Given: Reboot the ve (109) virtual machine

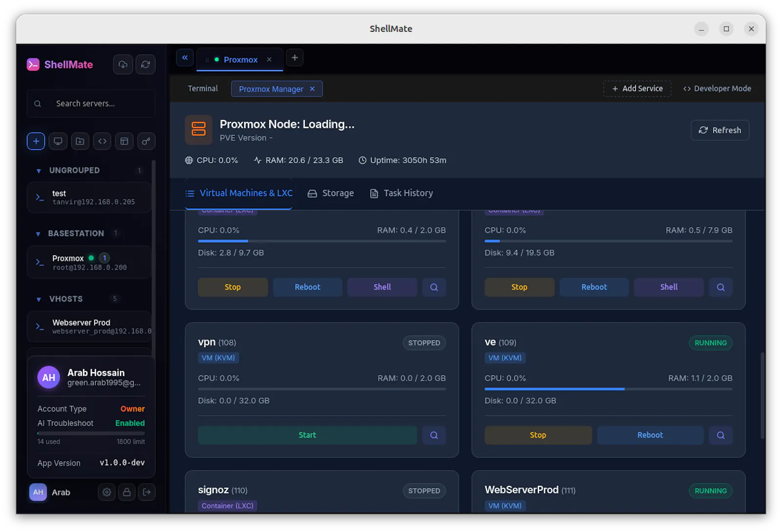Looking at the screenshot, I should (x=650, y=435).
